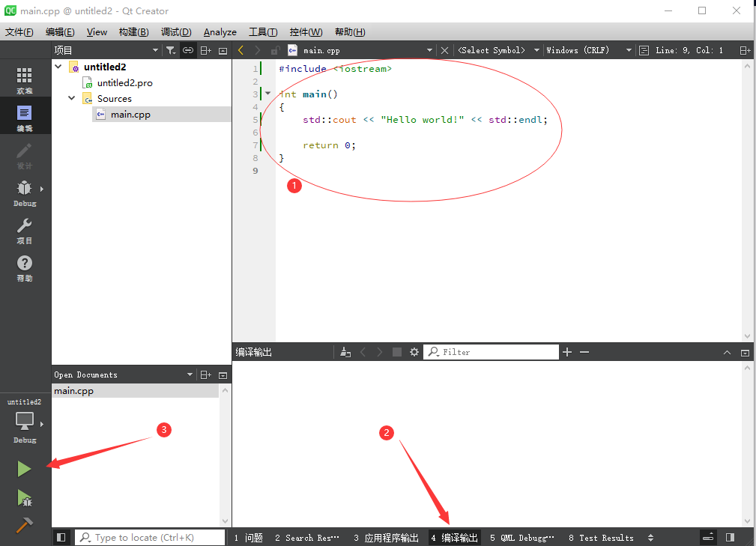Open the untitled2 kit selector monitor icon

click(24, 421)
